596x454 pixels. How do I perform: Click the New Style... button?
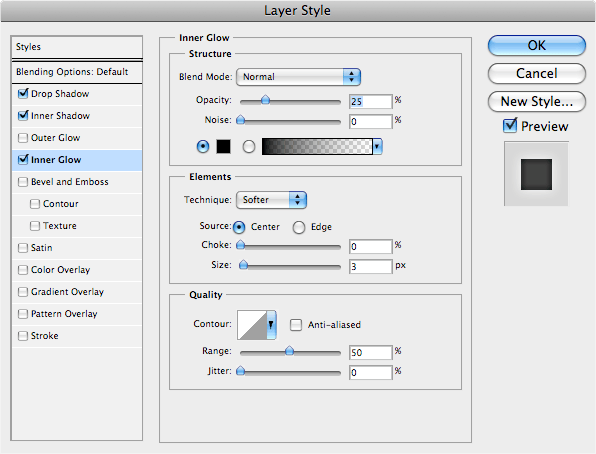pos(537,102)
